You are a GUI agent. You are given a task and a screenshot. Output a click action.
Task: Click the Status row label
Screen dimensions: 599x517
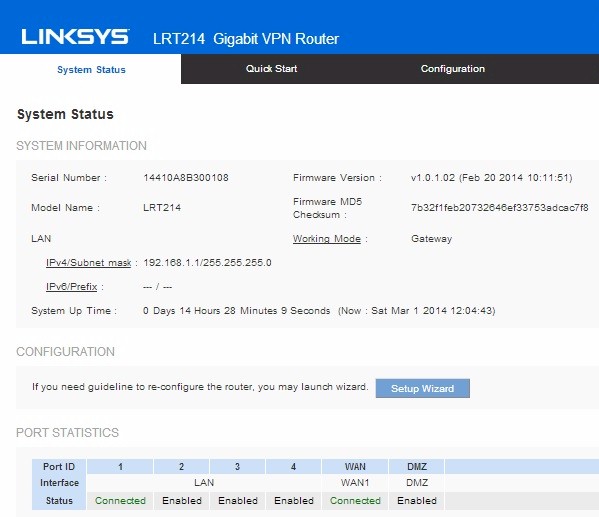point(59,501)
